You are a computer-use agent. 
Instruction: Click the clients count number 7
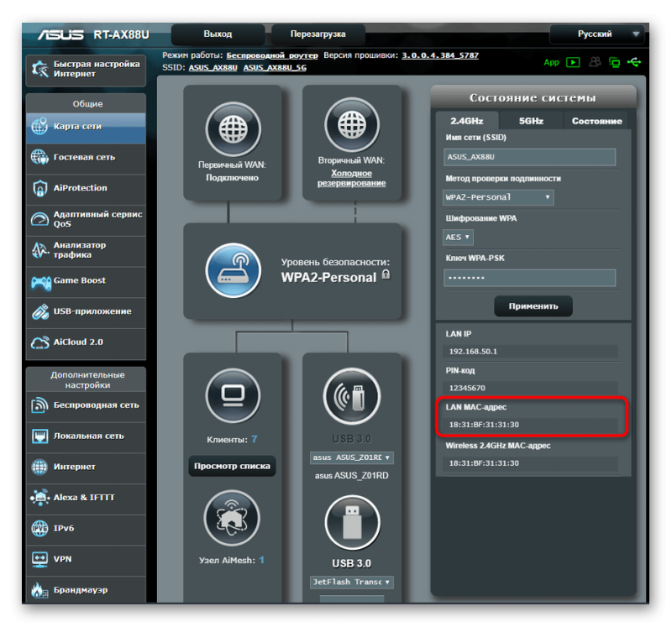tap(255, 440)
